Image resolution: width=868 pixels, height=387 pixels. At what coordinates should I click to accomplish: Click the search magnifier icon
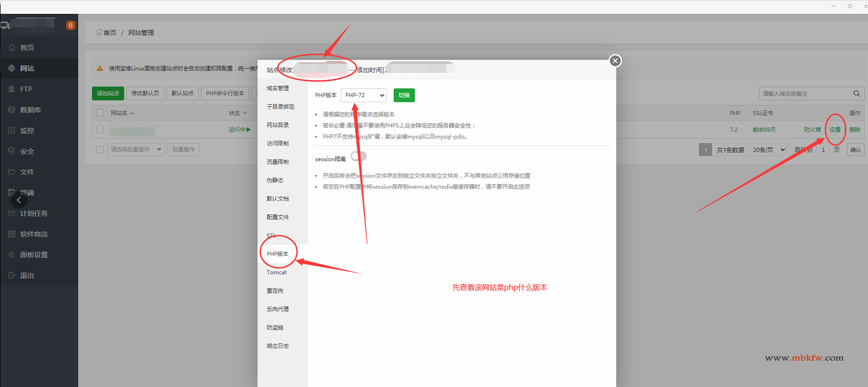click(x=857, y=94)
